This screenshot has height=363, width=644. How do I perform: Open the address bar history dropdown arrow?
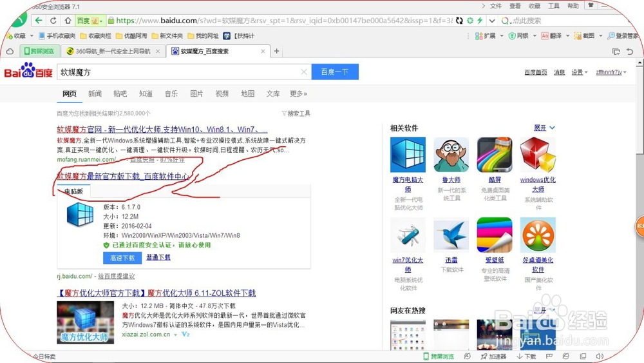pos(492,21)
